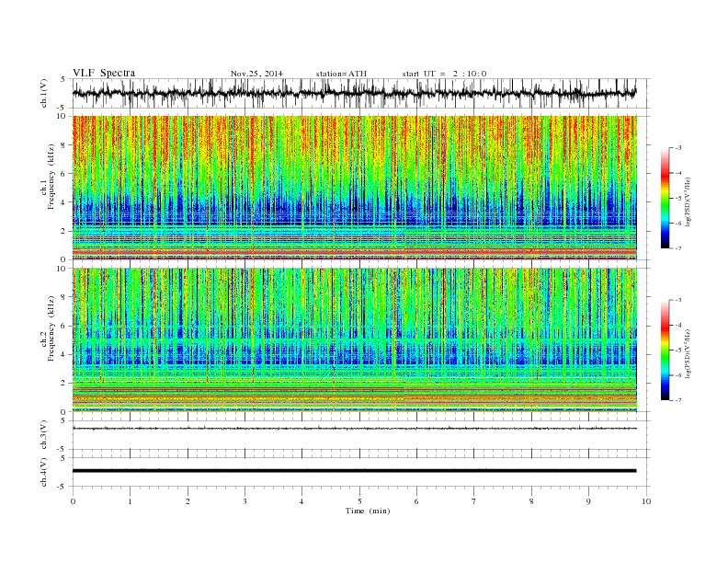This screenshot has height=563, width=728.
Task: Click the ch.2 frequency tick "6"
Action: pos(64,326)
